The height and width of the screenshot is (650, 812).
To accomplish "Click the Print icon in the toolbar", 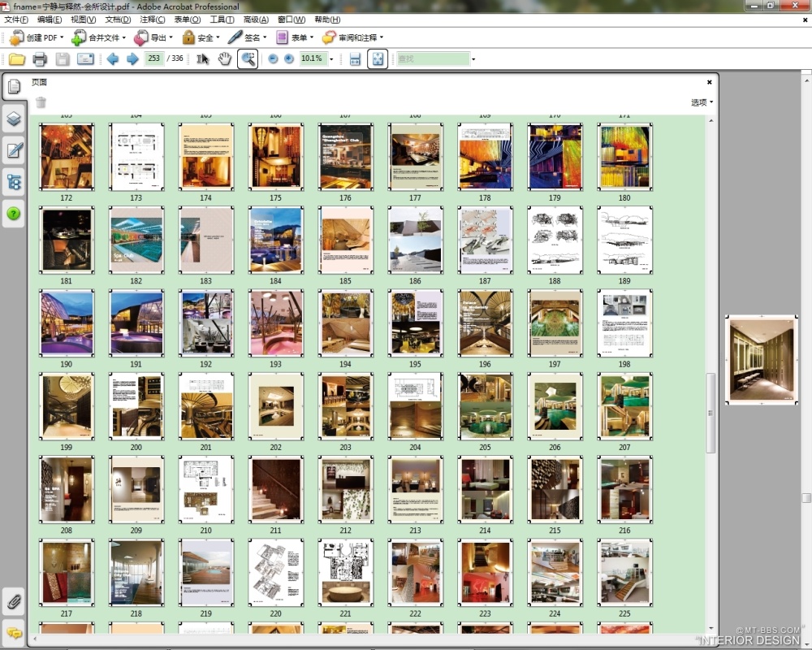I will point(39,58).
